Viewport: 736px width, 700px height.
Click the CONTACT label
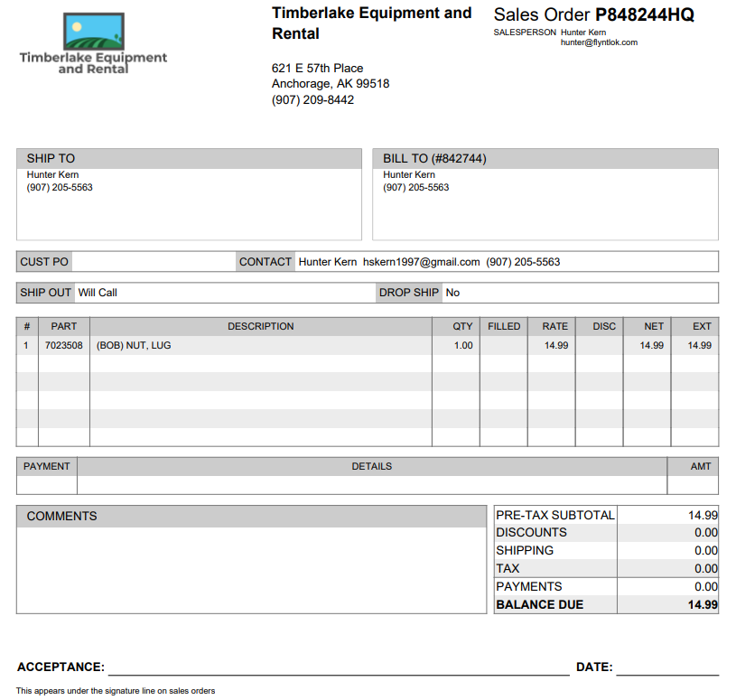pyautogui.click(x=266, y=262)
